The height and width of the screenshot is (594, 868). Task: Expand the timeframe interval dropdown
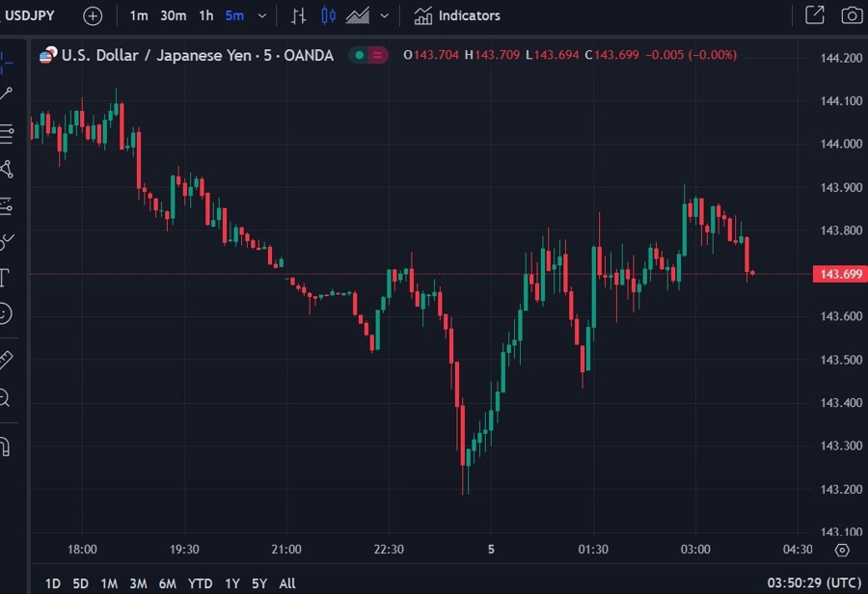click(x=262, y=16)
